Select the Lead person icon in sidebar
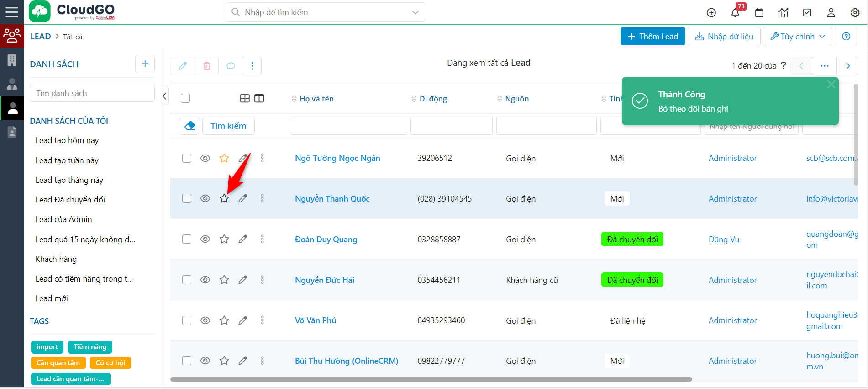This screenshot has width=868, height=389. [x=12, y=108]
